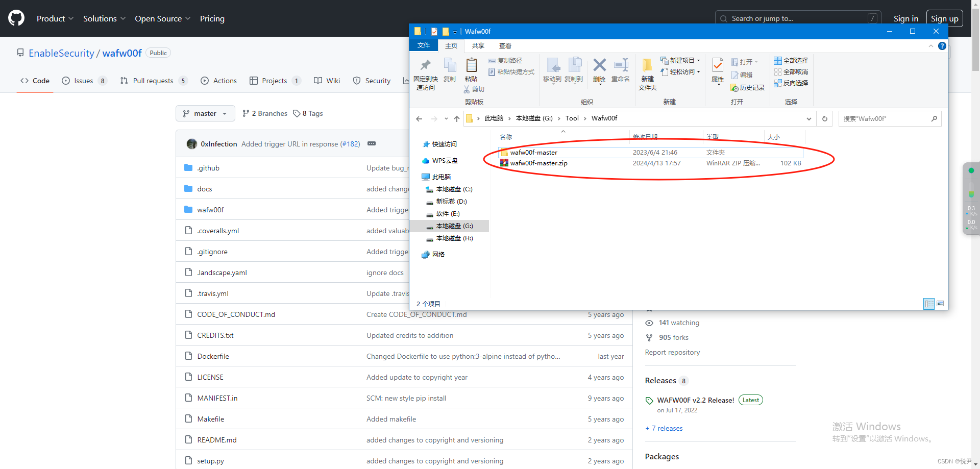Click Copy to (复制到) icon in ribbon
The image size is (980, 469).
[574, 65]
